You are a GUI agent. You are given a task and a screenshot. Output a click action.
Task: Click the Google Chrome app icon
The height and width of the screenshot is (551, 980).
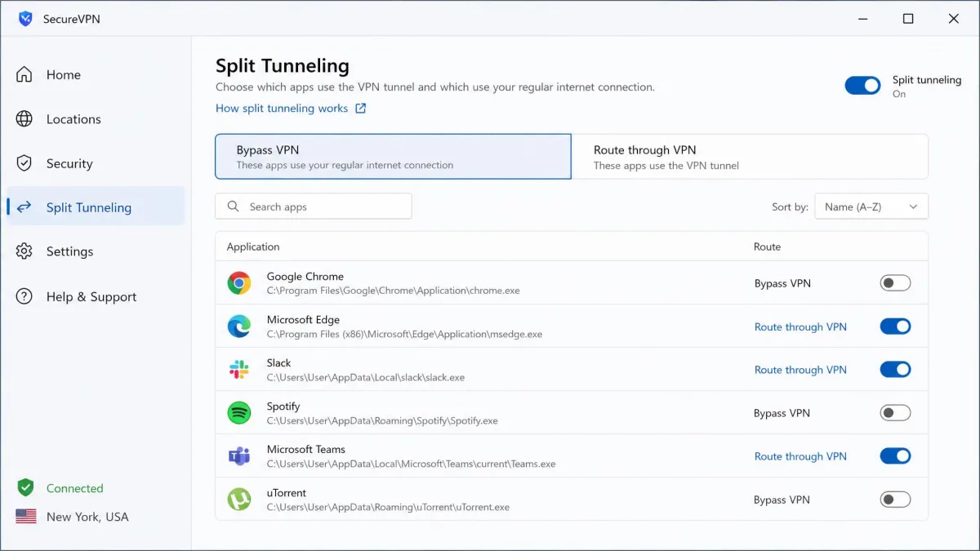tap(239, 283)
